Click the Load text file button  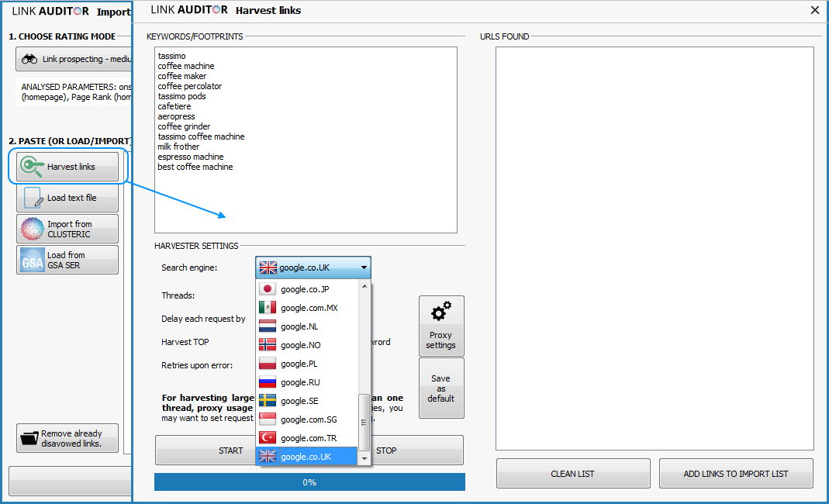pos(67,198)
